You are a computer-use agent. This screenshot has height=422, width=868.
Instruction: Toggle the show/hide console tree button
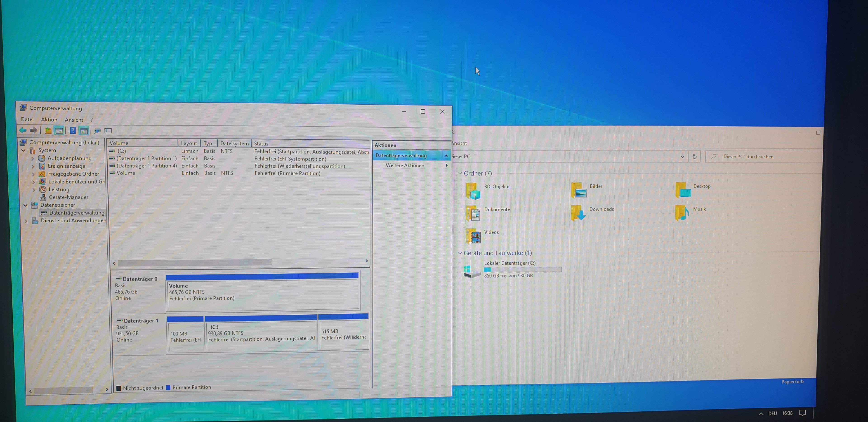tap(59, 130)
